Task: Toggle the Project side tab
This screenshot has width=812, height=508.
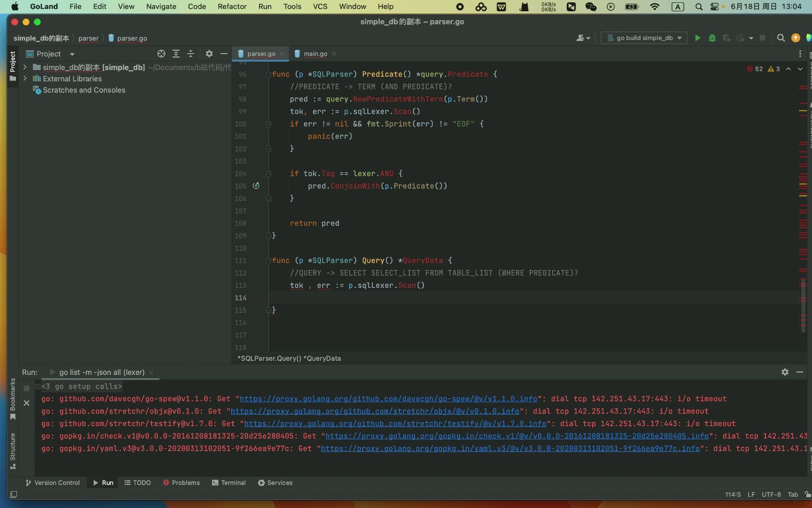Action: 13,66
